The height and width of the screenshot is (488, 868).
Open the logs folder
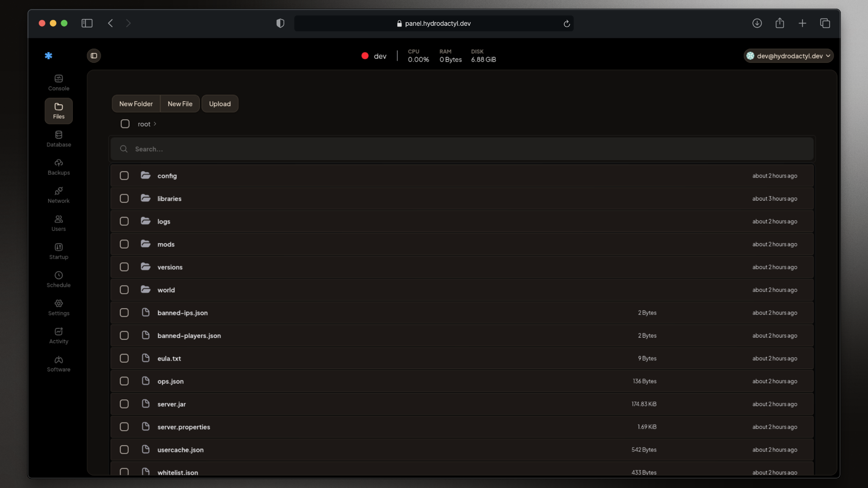(462, 221)
